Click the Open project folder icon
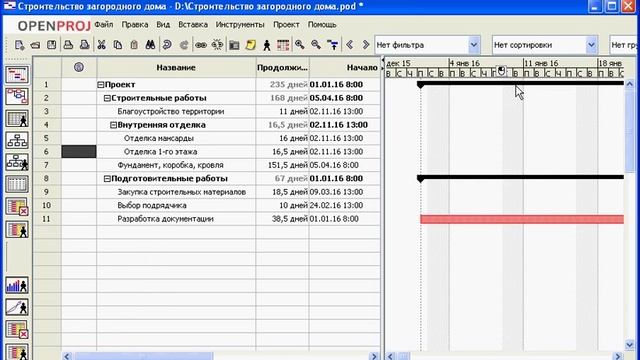The width and height of the screenshot is (640, 360). (36, 45)
